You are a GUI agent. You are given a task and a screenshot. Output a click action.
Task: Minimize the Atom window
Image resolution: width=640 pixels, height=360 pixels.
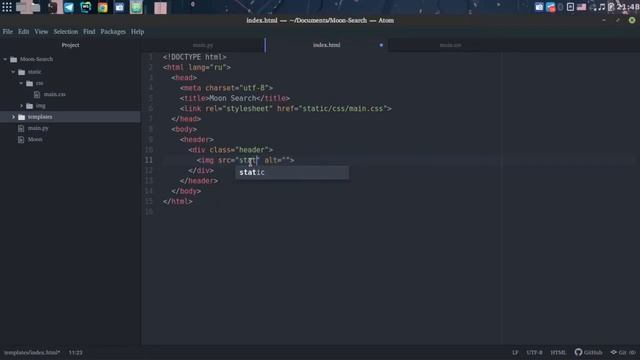(x=604, y=20)
